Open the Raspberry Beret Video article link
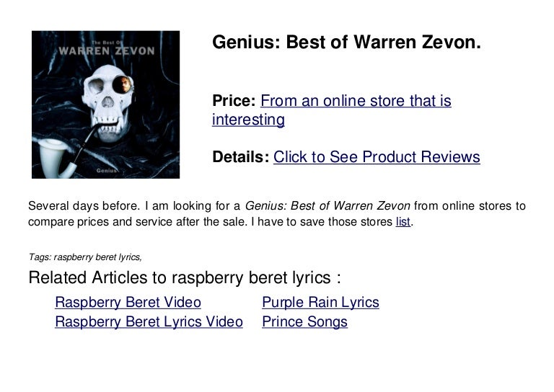 [128, 303]
